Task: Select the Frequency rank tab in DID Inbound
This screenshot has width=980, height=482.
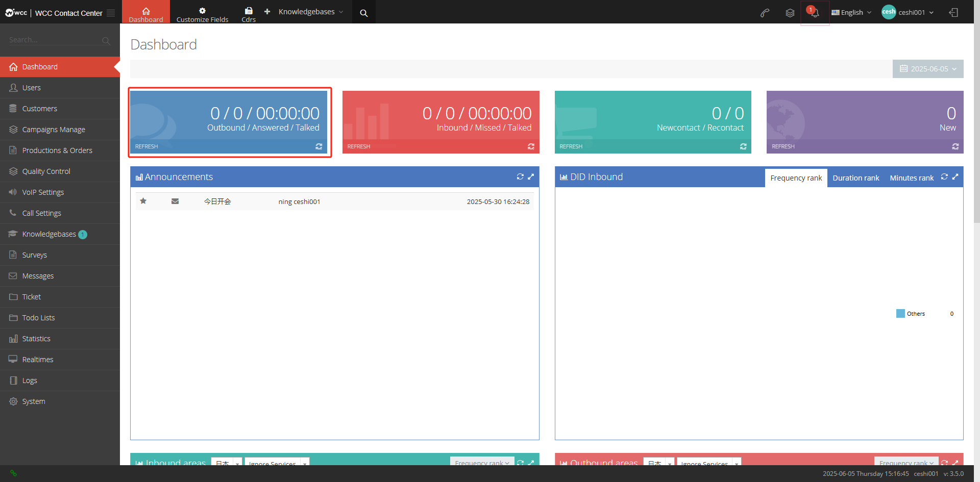Action: pos(796,178)
